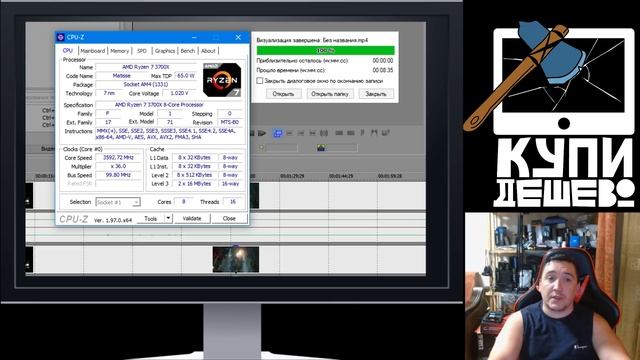640x360 pixels.
Task: Click the Level 3 associativity 16-way
Action: pos(230,184)
